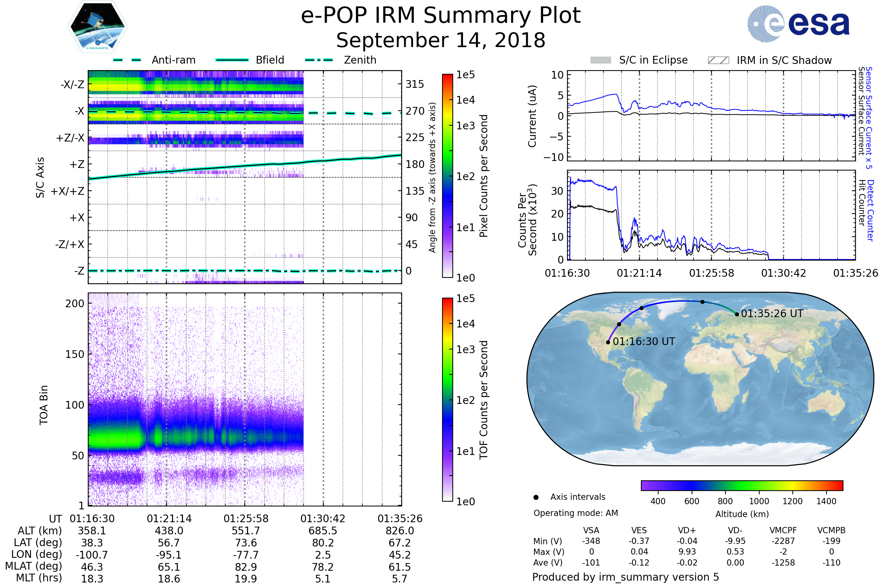This screenshot has width=882, height=588.
Task: Click the Zenith dash-dot legend line
Action: coord(319,60)
